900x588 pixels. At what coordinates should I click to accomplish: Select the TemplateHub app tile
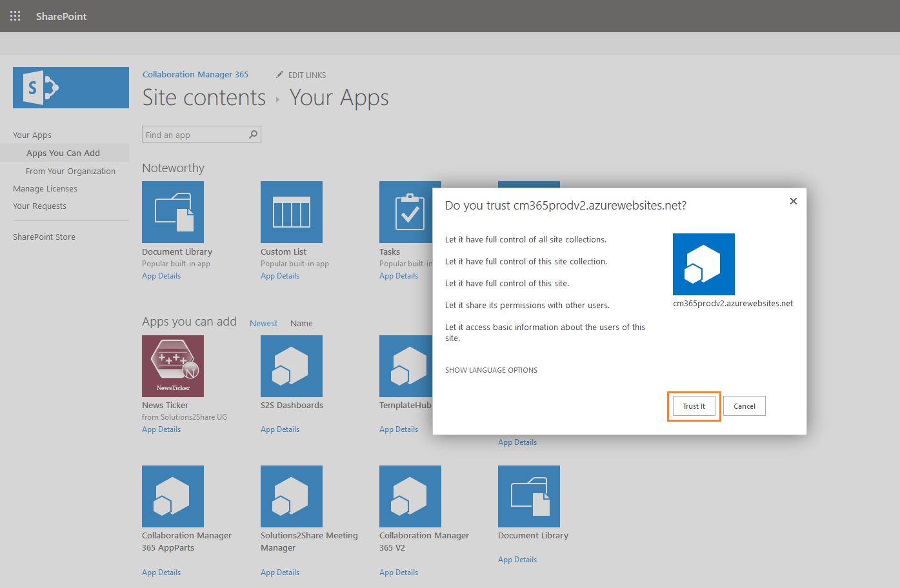point(406,366)
